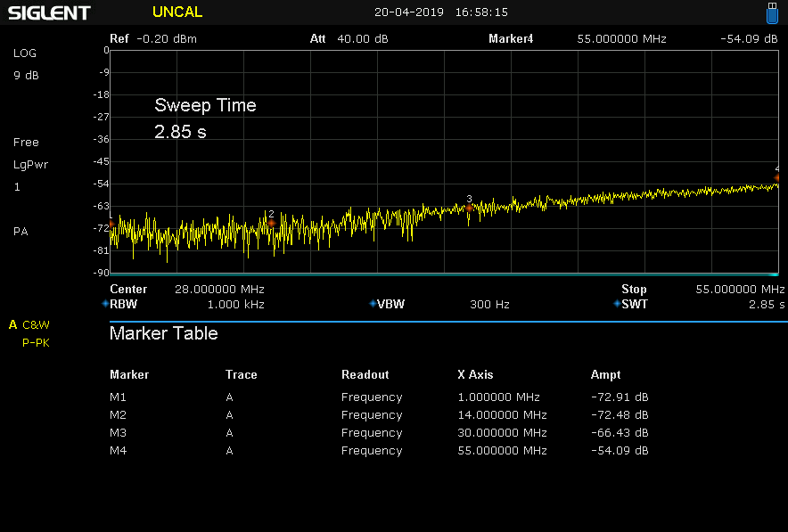
Task: Click the Readout column header
Action: (x=365, y=375)
